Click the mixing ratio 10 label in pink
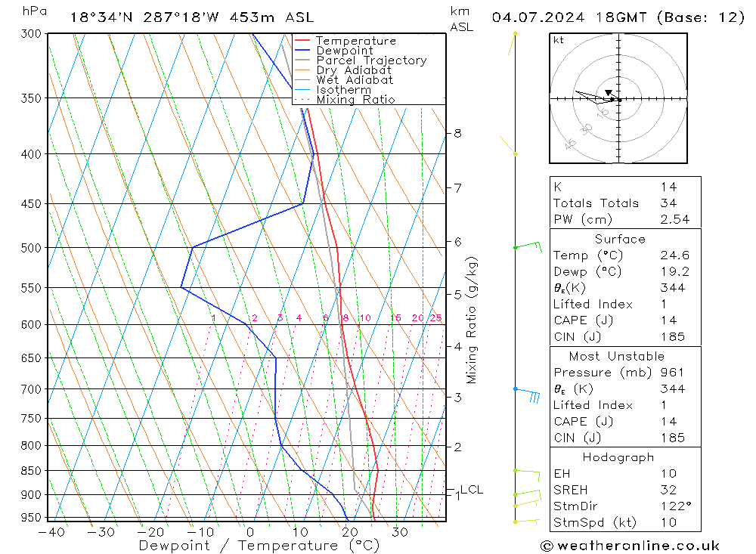The width and height of the screenshot is (756, 554). tap(365, 317)
